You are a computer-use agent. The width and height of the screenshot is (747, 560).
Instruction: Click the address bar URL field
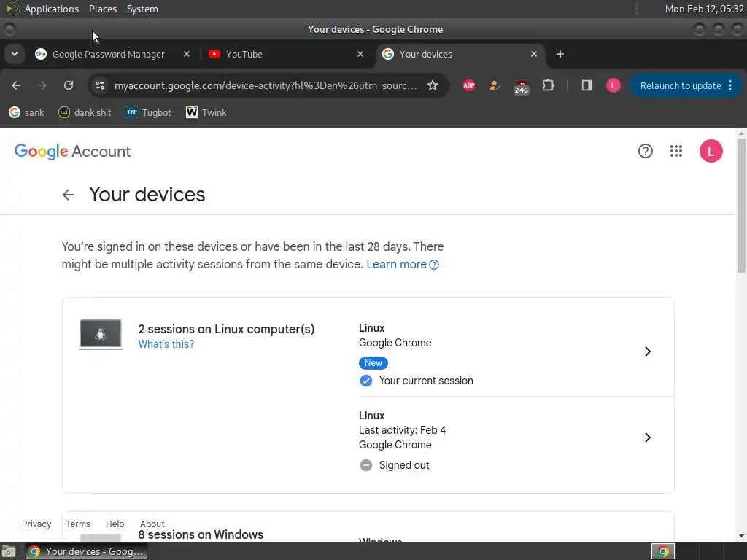click(266, 86)
